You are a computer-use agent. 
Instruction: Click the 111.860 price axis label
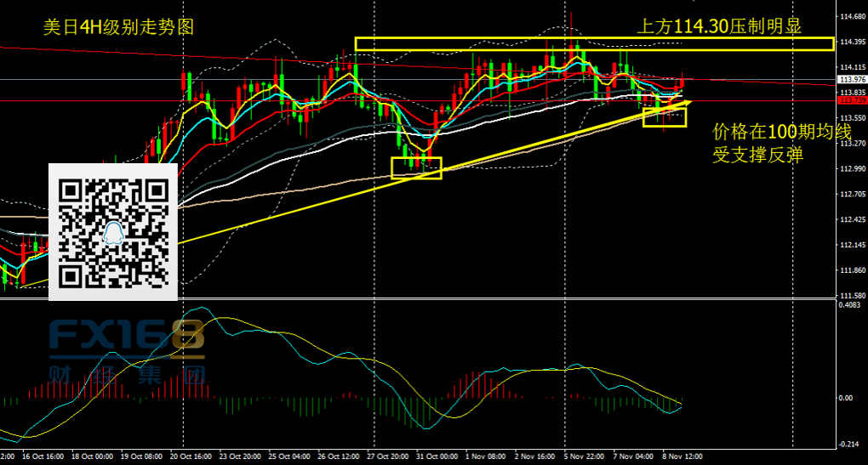[852, 270]
